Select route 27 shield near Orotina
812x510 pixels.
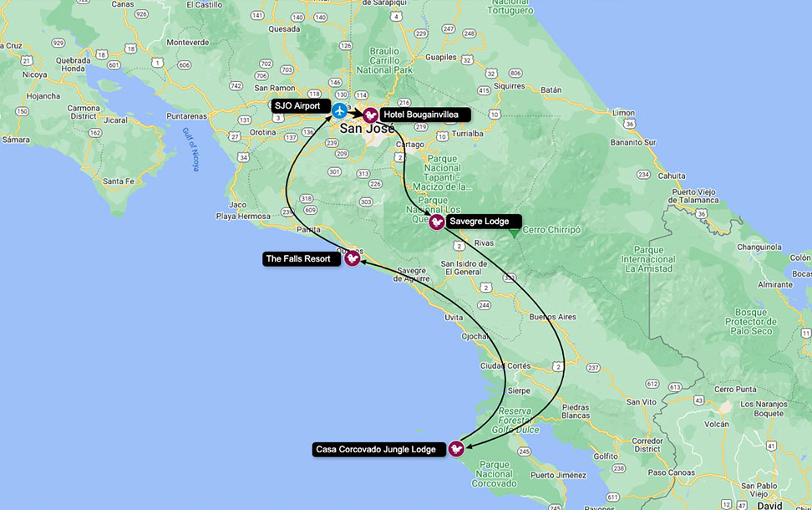[235, 137]
